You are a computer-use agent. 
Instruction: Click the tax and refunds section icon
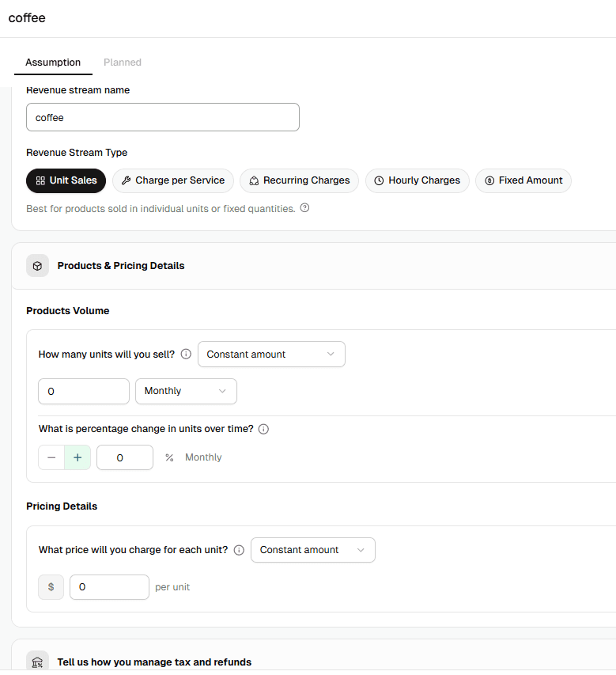37,662
